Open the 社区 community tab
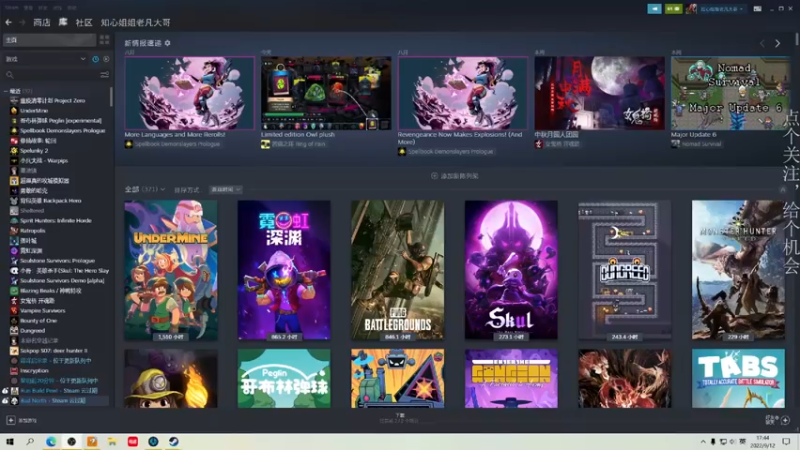Viewport: 800px width, 450px height. point(84,22)
